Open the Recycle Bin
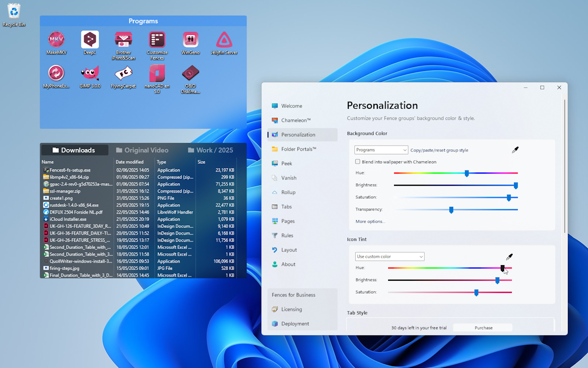This screenshot has height=368, width=588. coord(14,11)
